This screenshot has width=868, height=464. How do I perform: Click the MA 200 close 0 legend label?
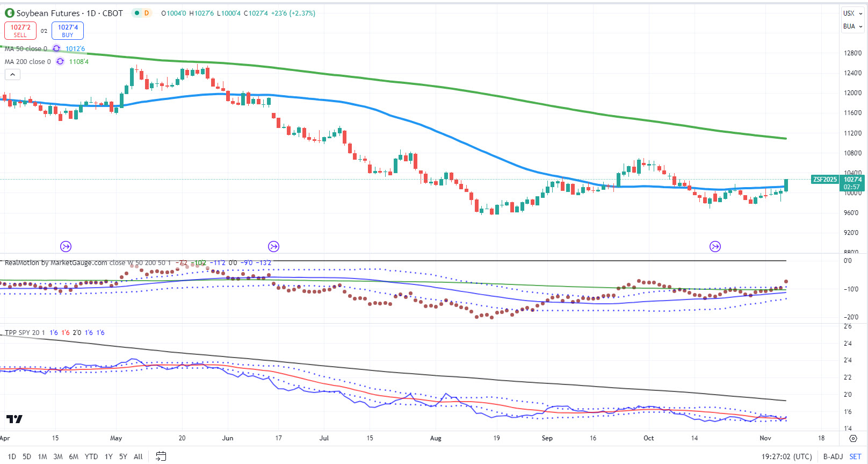[28, 61]
